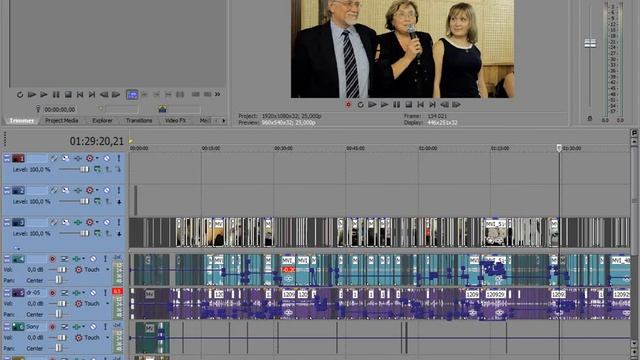
Task: Go to start in the Trimmer
Action: 80,95
